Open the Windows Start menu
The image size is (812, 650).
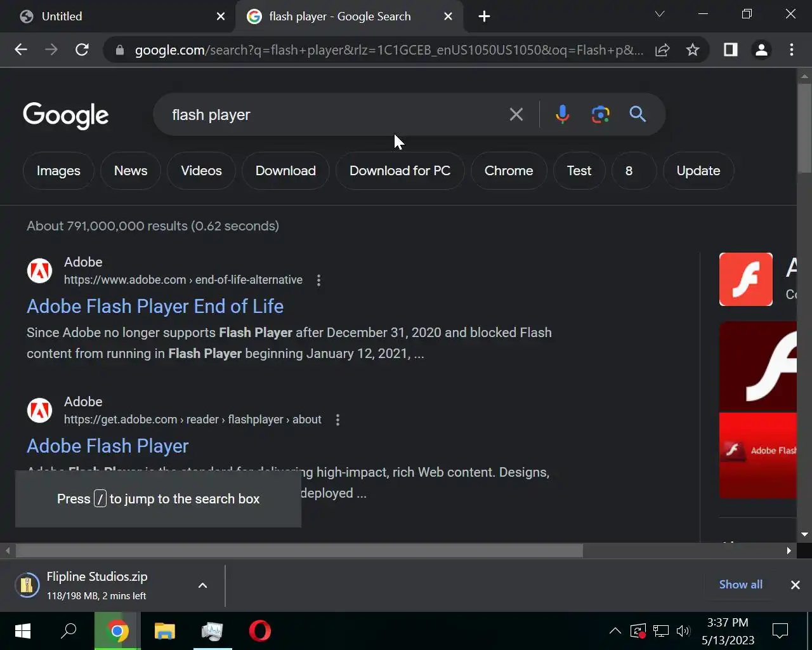click(23, 631)
